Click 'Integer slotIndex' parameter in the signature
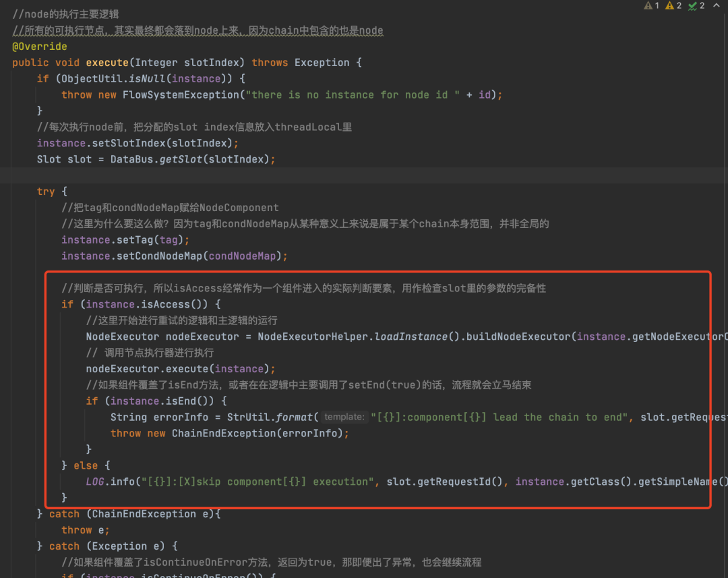This screenshot has height=578, width=728. 187,63
